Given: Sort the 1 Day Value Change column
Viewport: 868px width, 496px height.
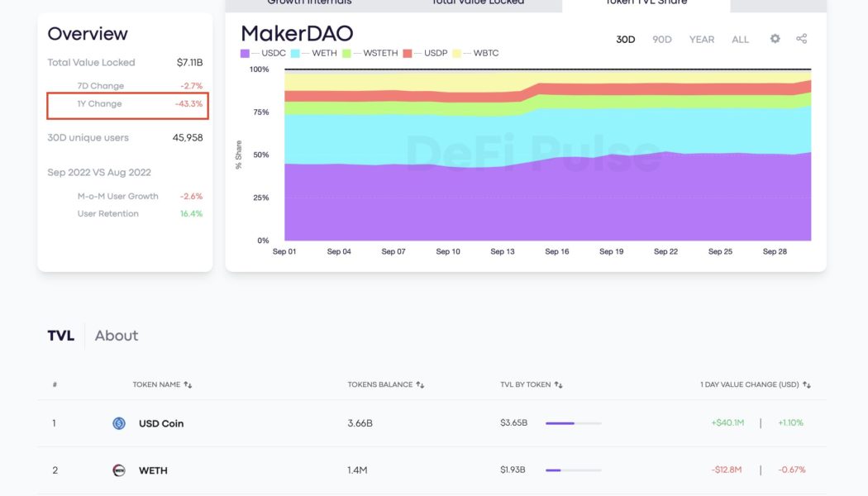Looking at the screenshot, I should [807, 384].
